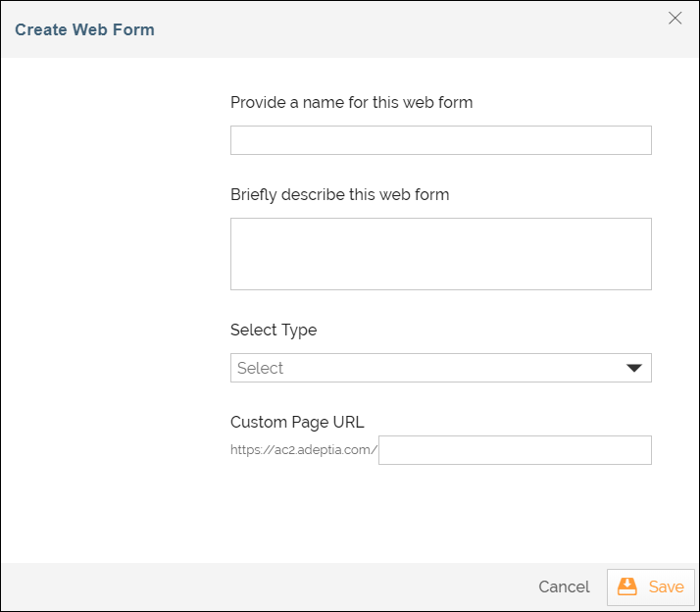Click the orange Save disk icon
This screenshot has width=700, height=612.
pyautogui.click(x=627, y=586)
